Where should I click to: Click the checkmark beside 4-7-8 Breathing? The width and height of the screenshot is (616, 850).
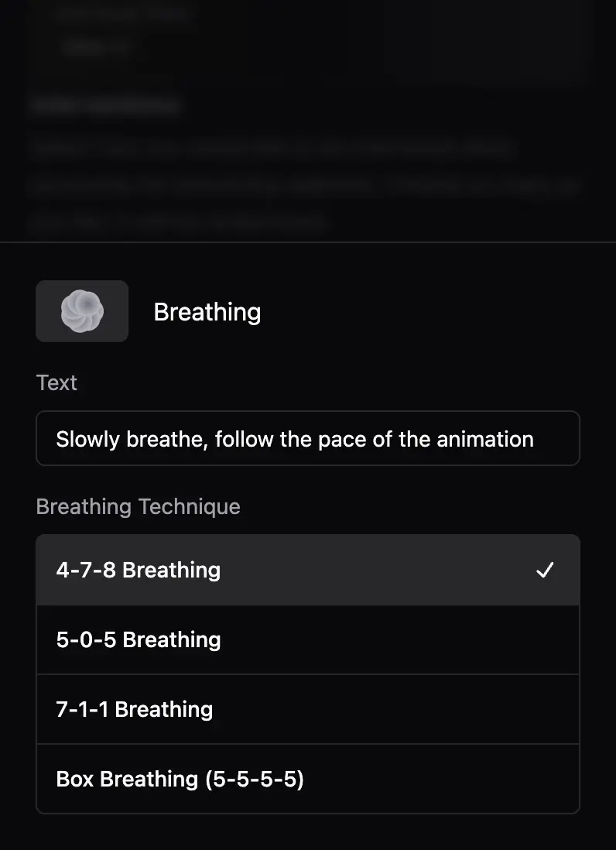[545, 571]
